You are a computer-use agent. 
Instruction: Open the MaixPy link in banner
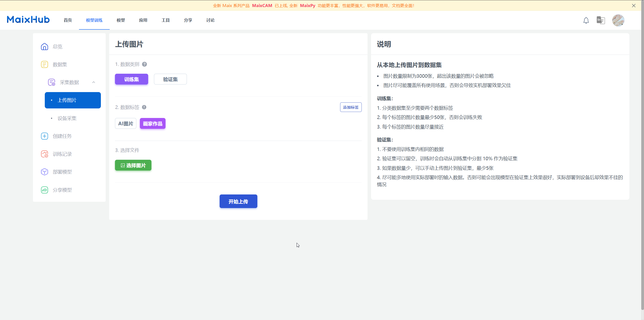[x=307, y=6]
